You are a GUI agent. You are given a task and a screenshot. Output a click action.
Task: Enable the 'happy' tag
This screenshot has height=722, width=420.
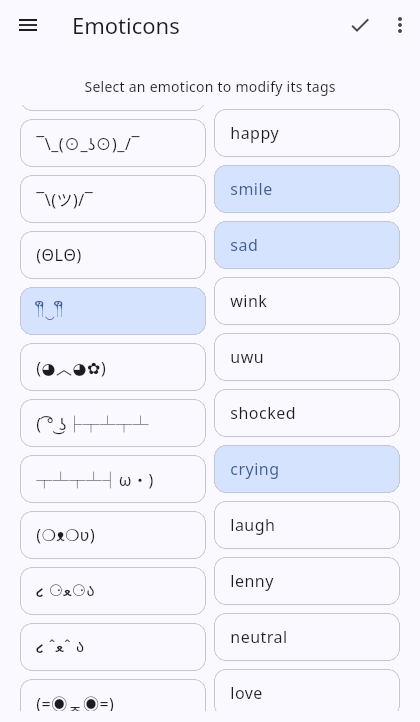(x=307, y=134)
